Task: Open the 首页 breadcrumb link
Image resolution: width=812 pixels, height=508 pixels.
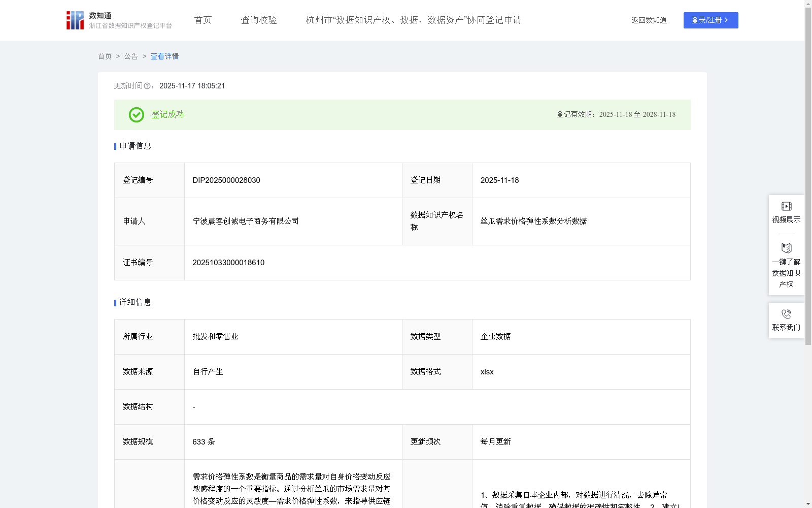Action: (105, 56)
